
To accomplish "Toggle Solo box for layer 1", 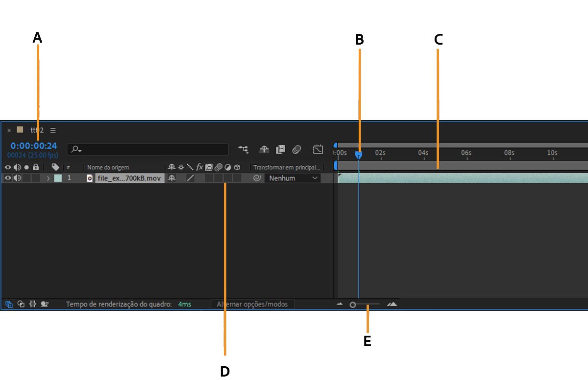I will [x=26, y=178].
